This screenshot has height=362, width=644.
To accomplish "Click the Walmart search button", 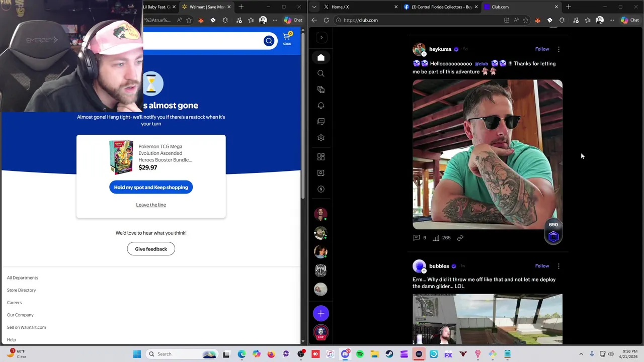I will (x=269, y=41).
